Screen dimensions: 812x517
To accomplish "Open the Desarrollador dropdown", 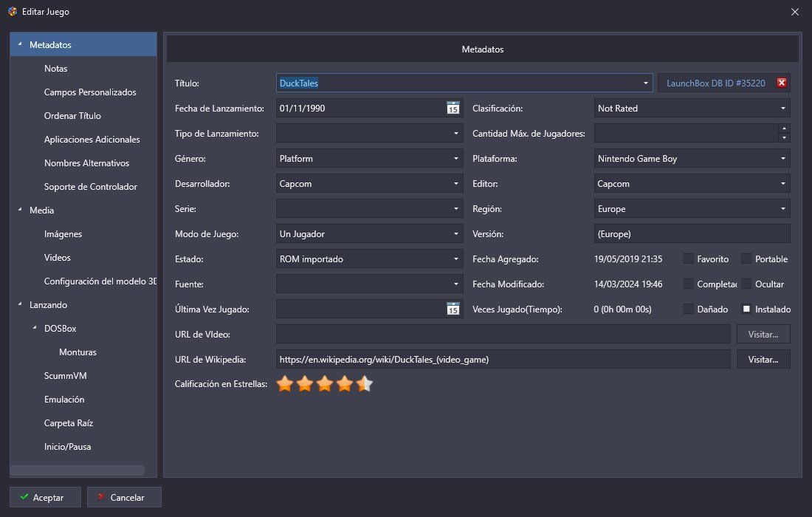I will coord(455,184).
